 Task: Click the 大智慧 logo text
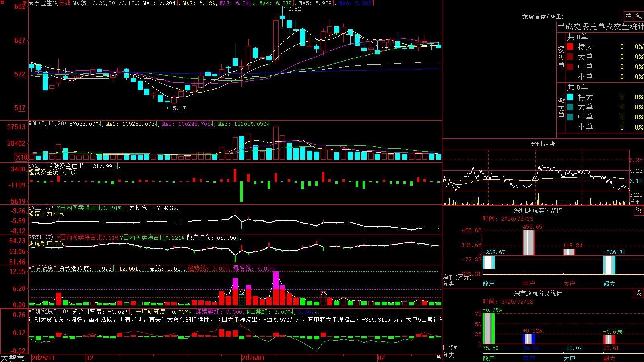tap(12, 358)
